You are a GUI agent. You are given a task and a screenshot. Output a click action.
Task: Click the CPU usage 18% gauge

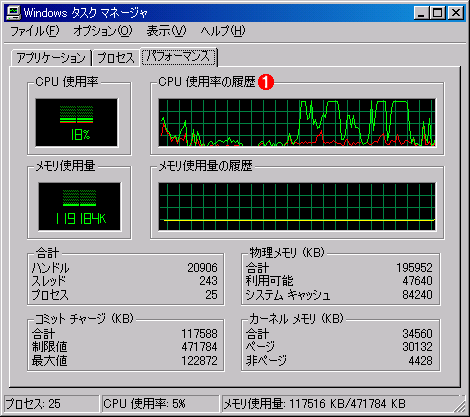(77, 123)
